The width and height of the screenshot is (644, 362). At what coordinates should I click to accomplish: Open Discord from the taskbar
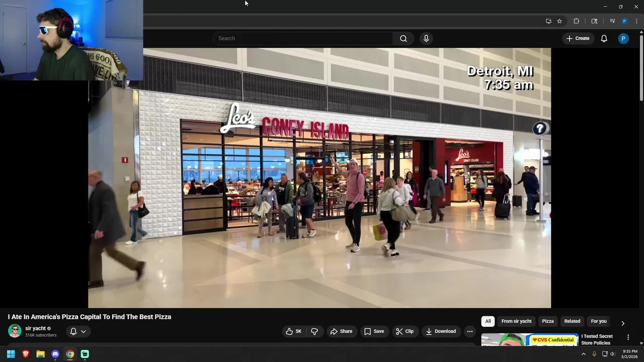pyautogui.click(x=55, y=354)
